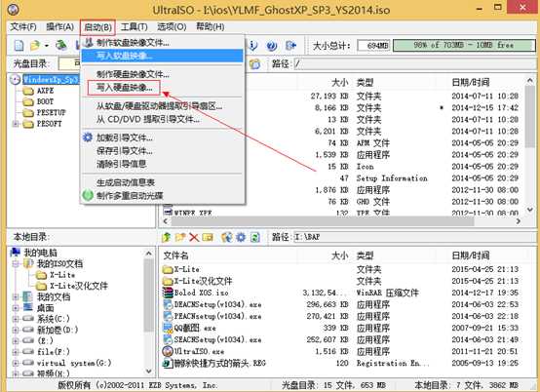540x392 pixels.
Task: Click the 日期/时间 column header in disc list
Action: coord(471,82)
